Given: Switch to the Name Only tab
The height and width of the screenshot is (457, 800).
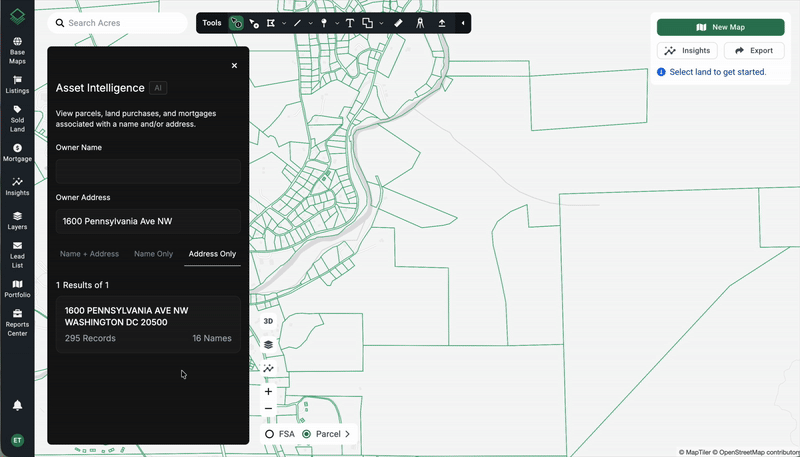Looking at the screenshot, I should [x=153, y=254].
